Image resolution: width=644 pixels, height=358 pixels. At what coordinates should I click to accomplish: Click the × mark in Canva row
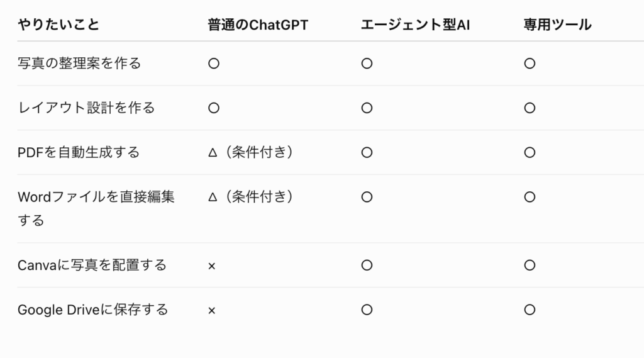tap(211, 266)
